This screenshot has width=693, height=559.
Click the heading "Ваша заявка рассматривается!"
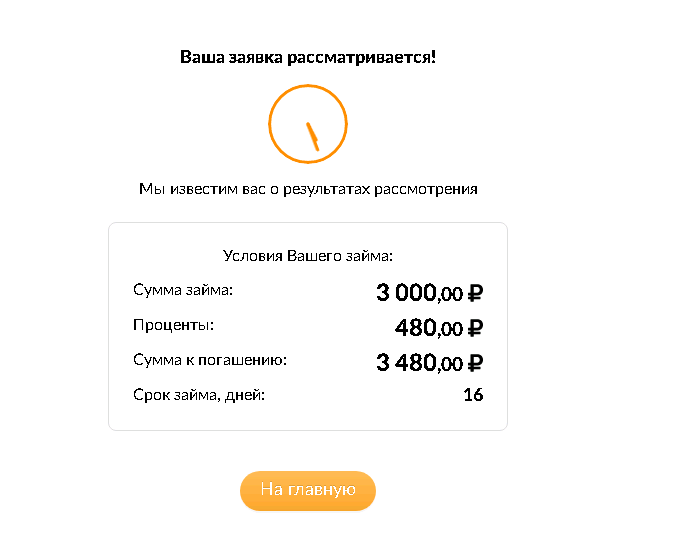tap(308, 57)
